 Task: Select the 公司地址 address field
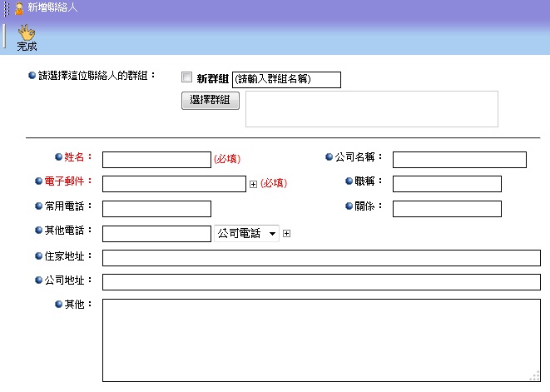point(320,282)
